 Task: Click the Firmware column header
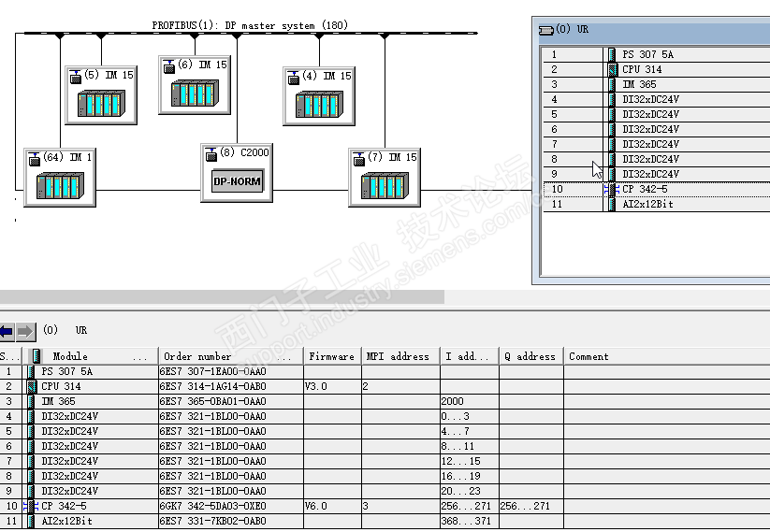tap(332, 356)
